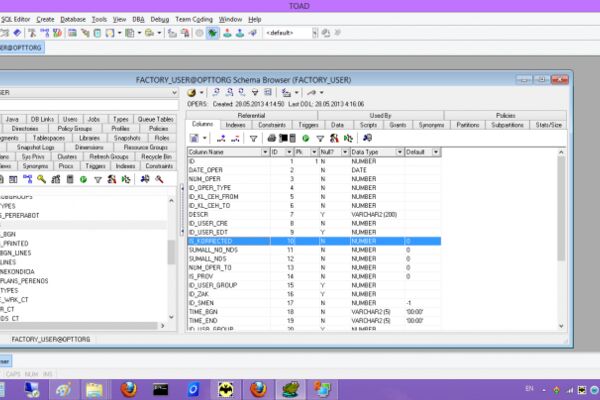The width and height of the screenshot is (600, 400).
Task: Switch to the Triggers tab on right panel
Action: [x=308, y=125]
